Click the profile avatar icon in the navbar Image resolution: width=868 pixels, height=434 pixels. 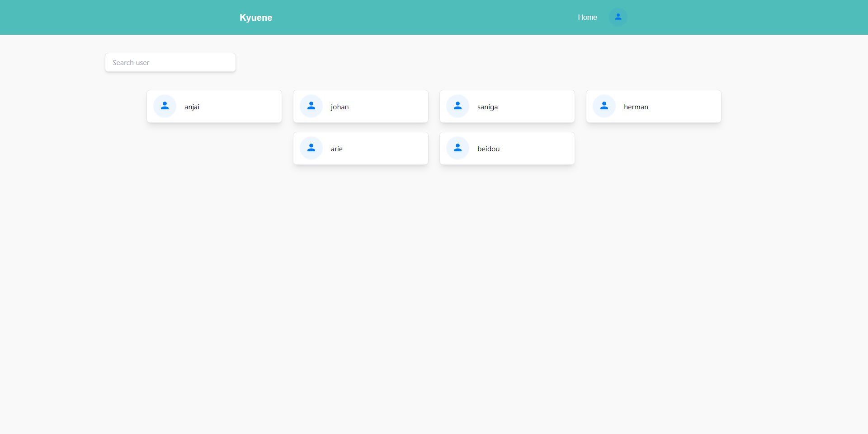pos(618,17)
